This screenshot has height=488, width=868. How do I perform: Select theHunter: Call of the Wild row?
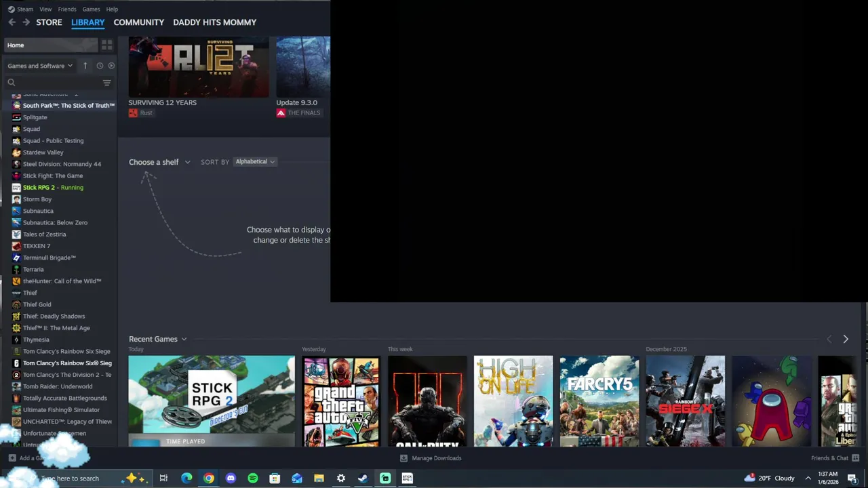click(62, 281)
